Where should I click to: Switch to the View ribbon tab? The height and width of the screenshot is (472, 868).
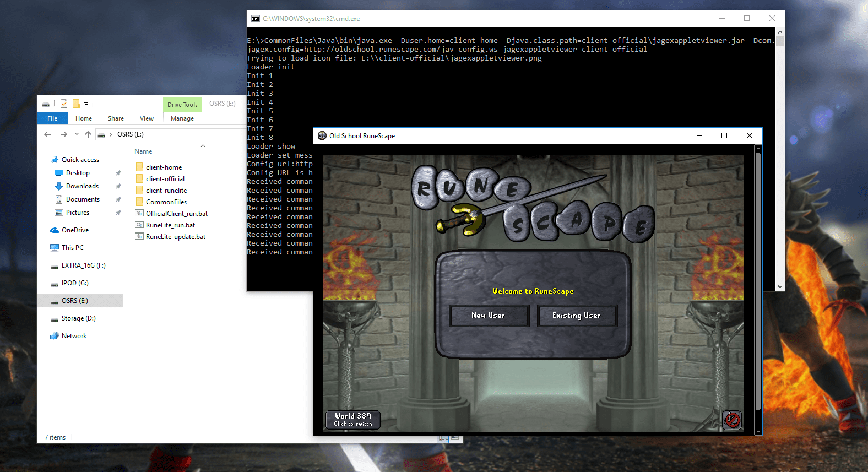tap(147, 118)
